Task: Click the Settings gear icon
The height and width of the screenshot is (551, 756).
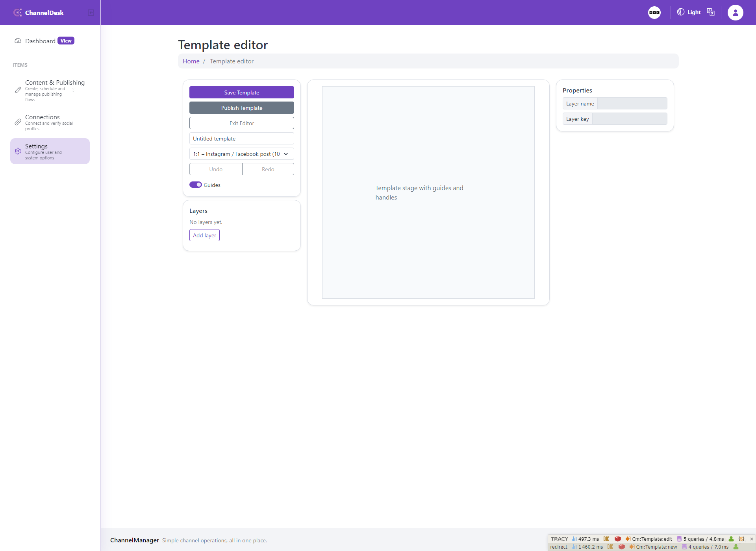Action: pos(18,151)
